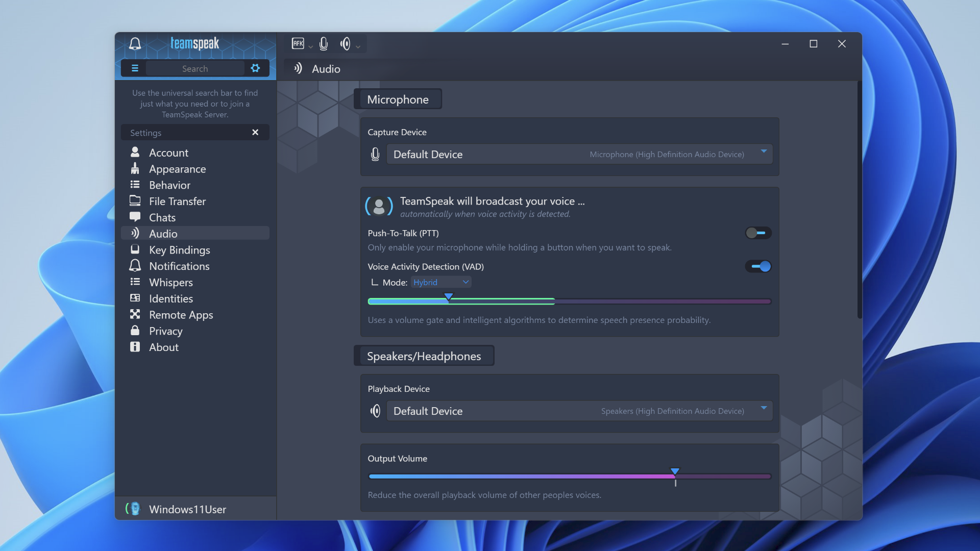Close the Settings panel with the X
980x551 pixels.
pos(255,132)
